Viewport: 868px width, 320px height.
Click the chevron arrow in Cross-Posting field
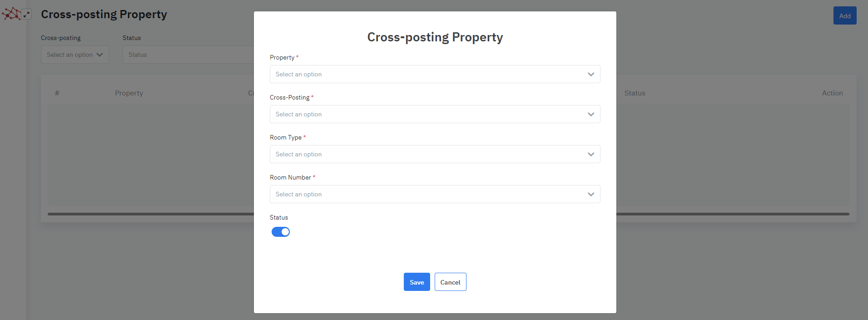click(x=590, y=114)
